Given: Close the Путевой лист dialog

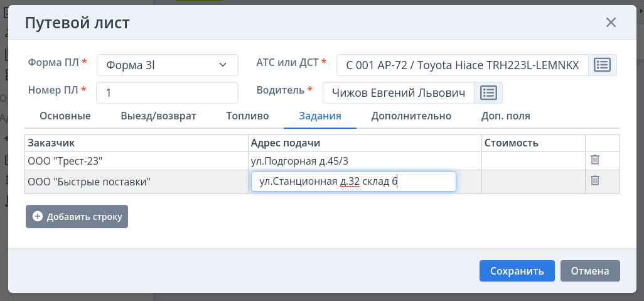Looking at the screenshot, I should tap(611, 23).
